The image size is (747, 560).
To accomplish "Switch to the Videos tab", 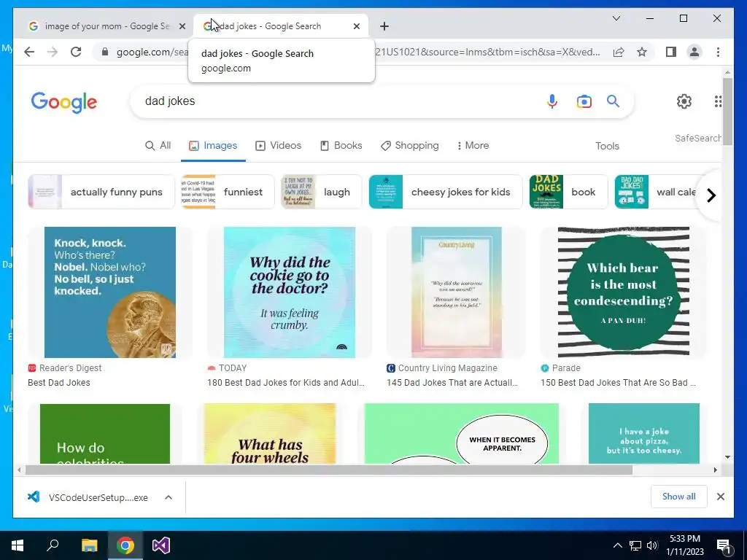I will point(278,146).
